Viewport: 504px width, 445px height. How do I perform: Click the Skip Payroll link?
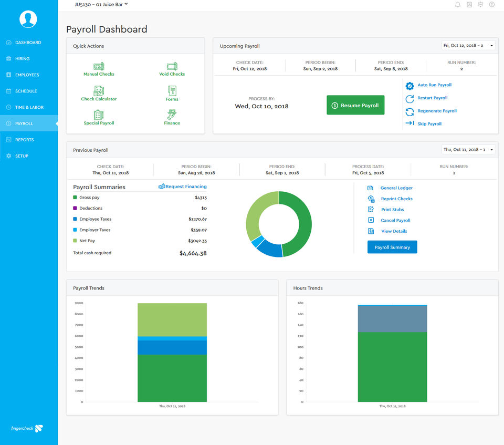429,124
